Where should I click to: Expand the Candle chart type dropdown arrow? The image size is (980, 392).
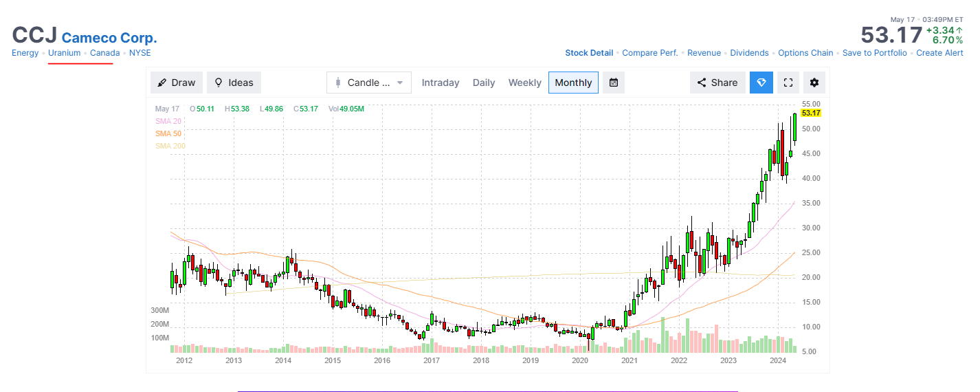coord(400,83)
